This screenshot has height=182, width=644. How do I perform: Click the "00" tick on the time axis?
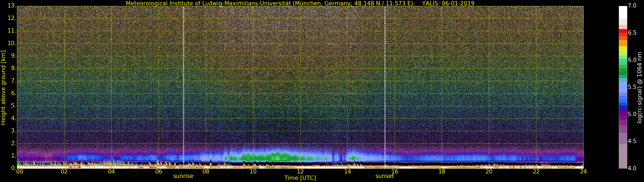[20, 172]
